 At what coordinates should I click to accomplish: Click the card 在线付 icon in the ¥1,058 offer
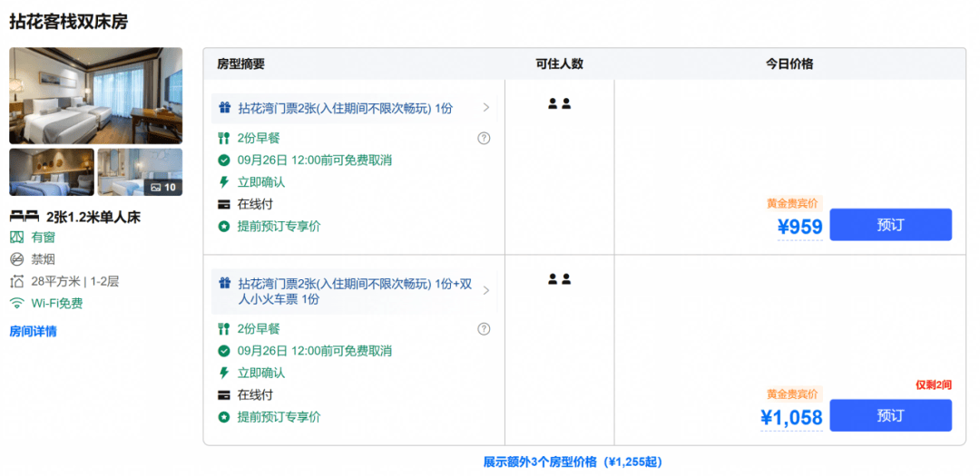224,394
